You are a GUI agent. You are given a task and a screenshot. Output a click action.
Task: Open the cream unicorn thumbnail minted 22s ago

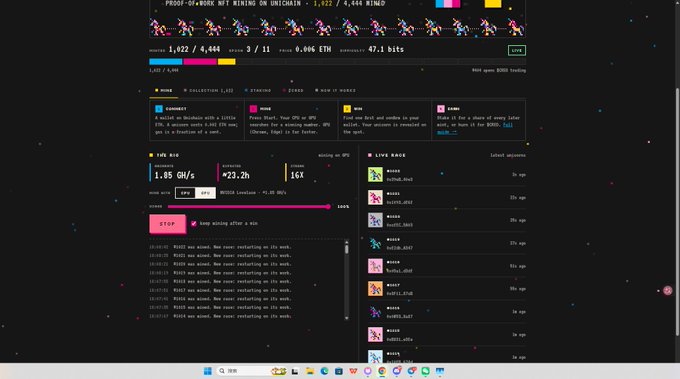(375, 197)
